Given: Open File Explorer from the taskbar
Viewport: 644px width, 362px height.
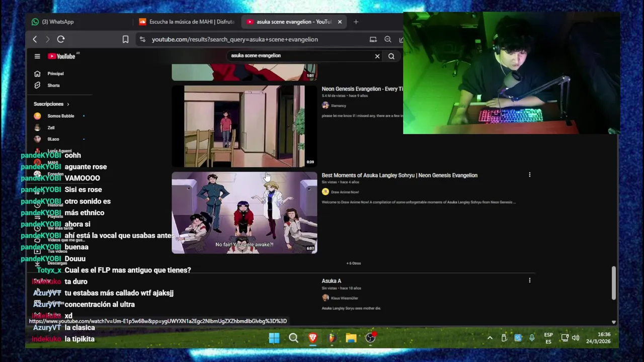Looking at the screenshot, I should coord(351,338).
